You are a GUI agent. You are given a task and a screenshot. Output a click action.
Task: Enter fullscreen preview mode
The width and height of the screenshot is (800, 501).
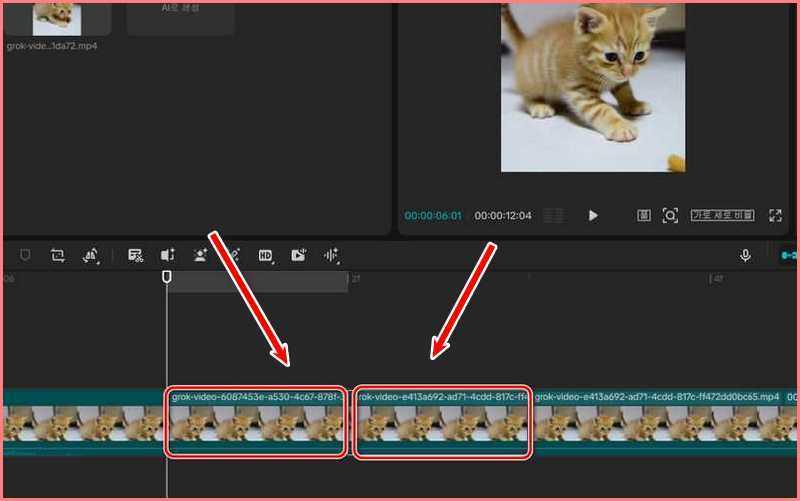pos(775,215)
